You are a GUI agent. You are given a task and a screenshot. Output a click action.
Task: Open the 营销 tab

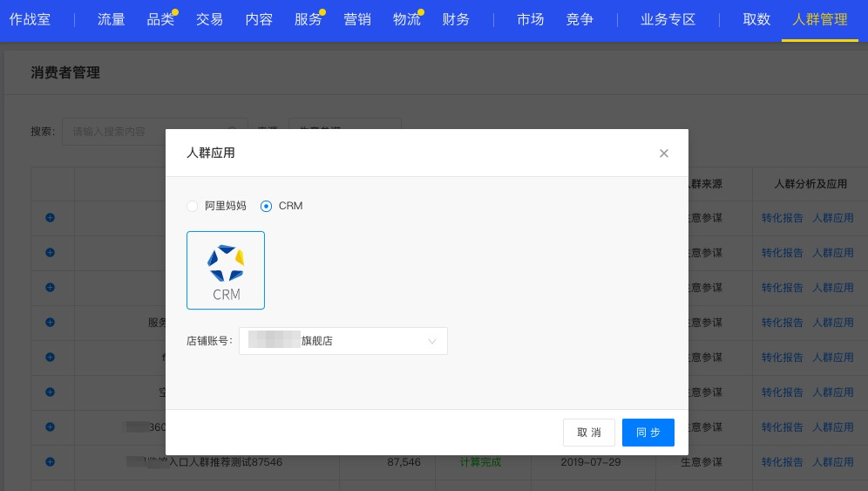(357, 19)
